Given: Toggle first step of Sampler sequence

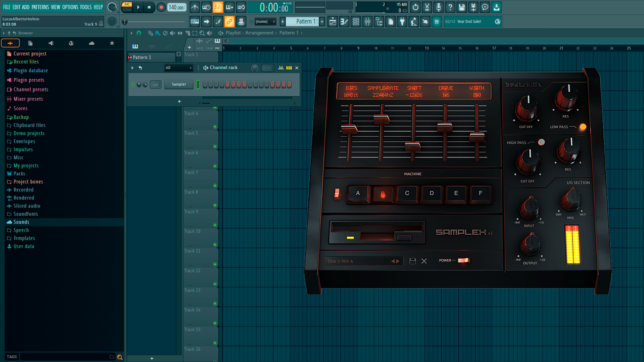Looking at the screenshot, I should click(205, 85).
